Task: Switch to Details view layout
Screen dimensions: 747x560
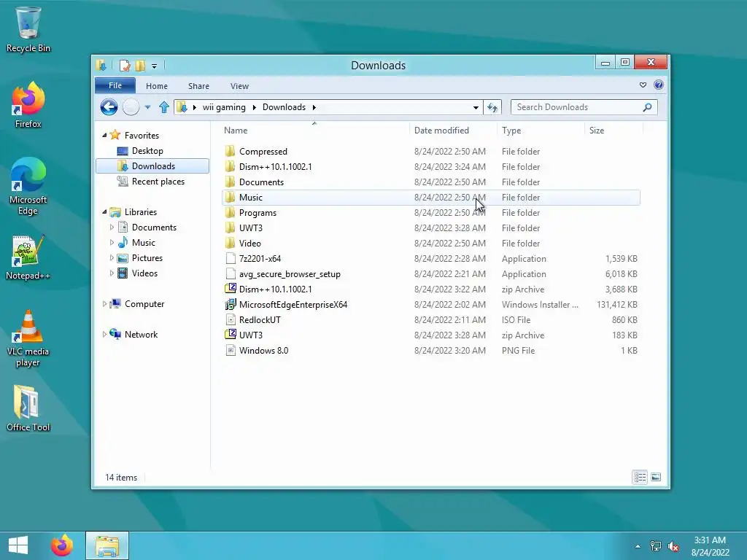Action: coord(640,477)
